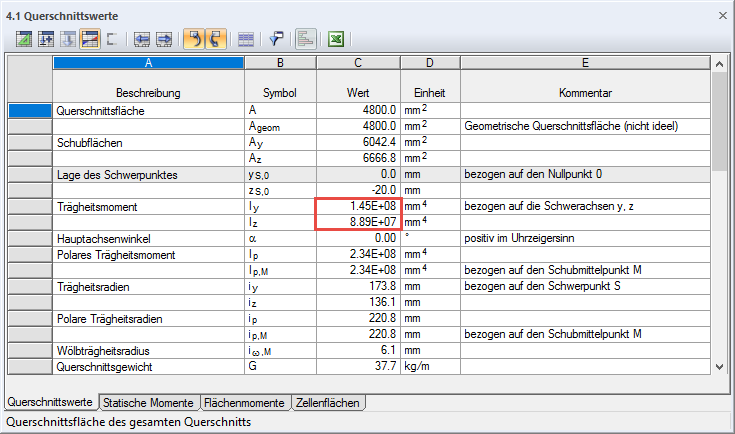Click the Wert column title
The width and height of the screenshot is (735, 434).
(358, 93)
